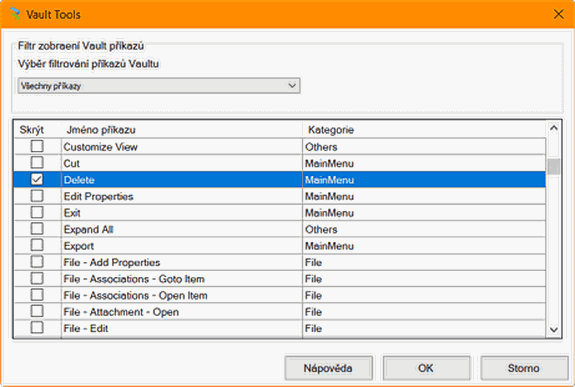
Task: Tick the hide checkbox for Customize View
Action: coord(37,146)
